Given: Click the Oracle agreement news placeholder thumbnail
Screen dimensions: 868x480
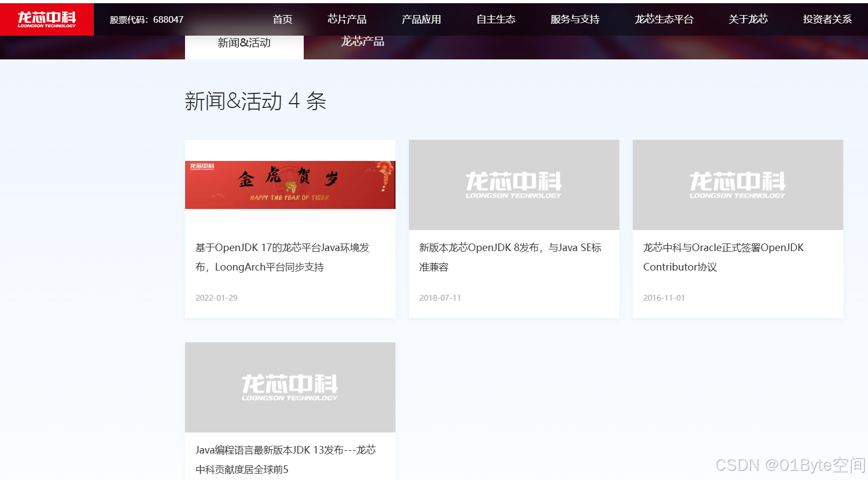Looking at the screenshot, I should point(738,185).
